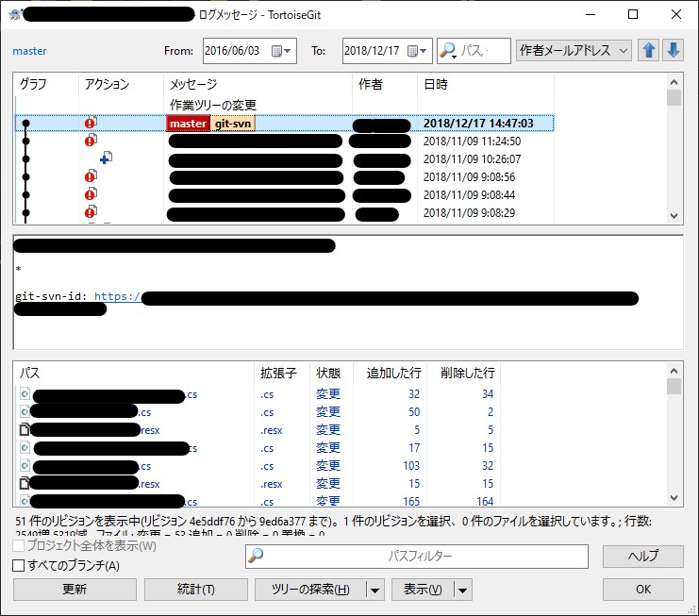
Task: Click C# file icon in row with 103 added lines
Action: (25, 466)
